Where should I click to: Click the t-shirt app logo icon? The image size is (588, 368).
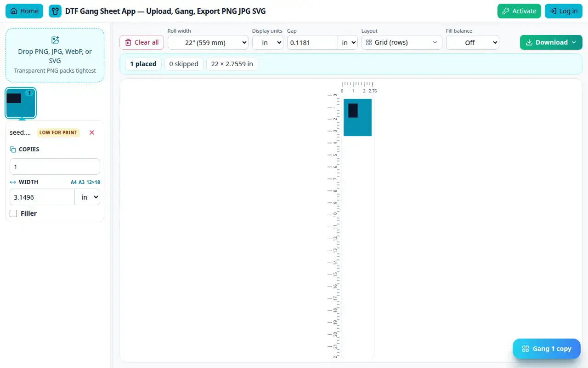[55, 11]
